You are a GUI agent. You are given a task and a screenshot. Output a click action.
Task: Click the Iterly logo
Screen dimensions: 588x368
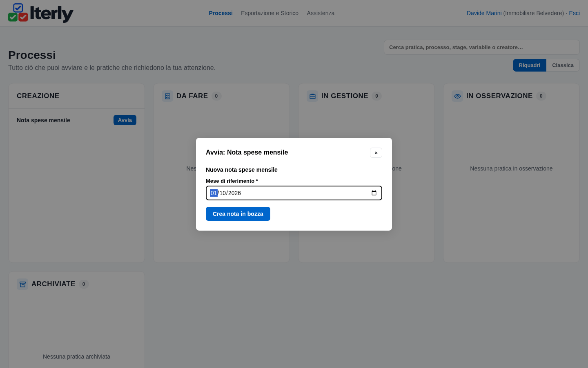click(41, 13)
